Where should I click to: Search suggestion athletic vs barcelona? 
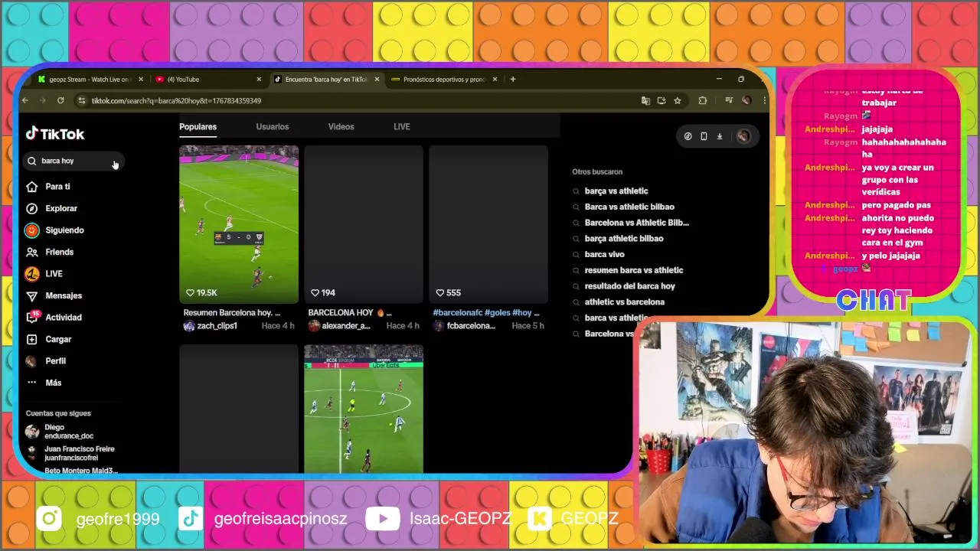[x=624, y=302]
